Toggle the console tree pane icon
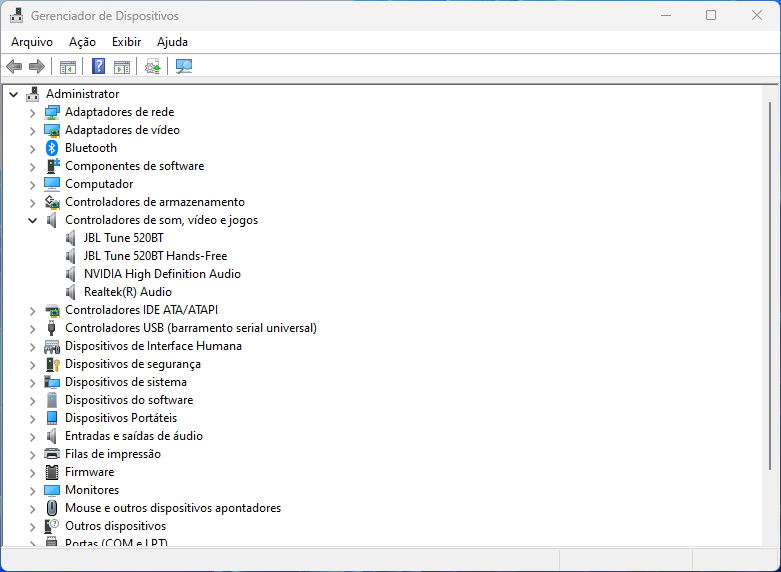The width and height of the screenshot is (781, 572). (68, 67)
